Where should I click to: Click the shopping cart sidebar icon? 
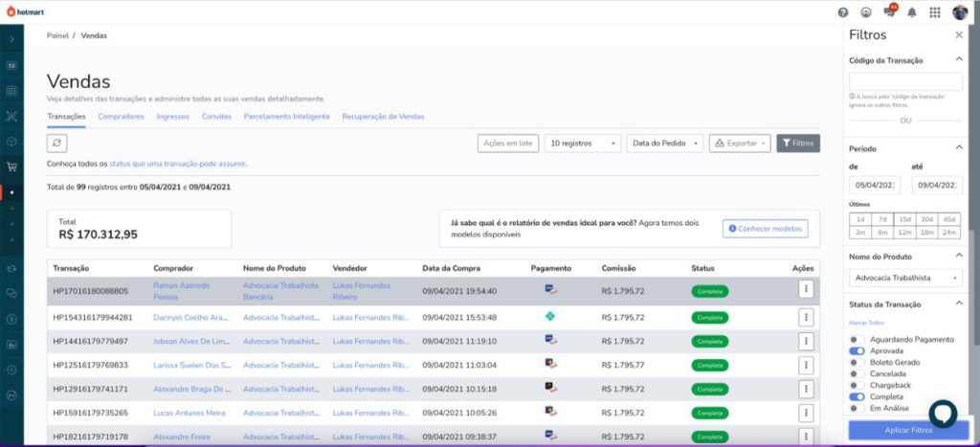point(11,167)
